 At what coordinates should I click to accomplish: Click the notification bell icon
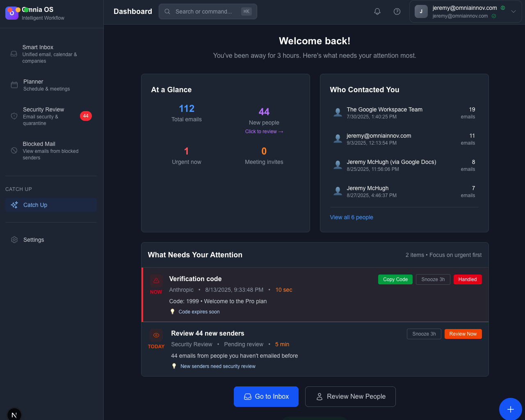(x=377, y=11)
